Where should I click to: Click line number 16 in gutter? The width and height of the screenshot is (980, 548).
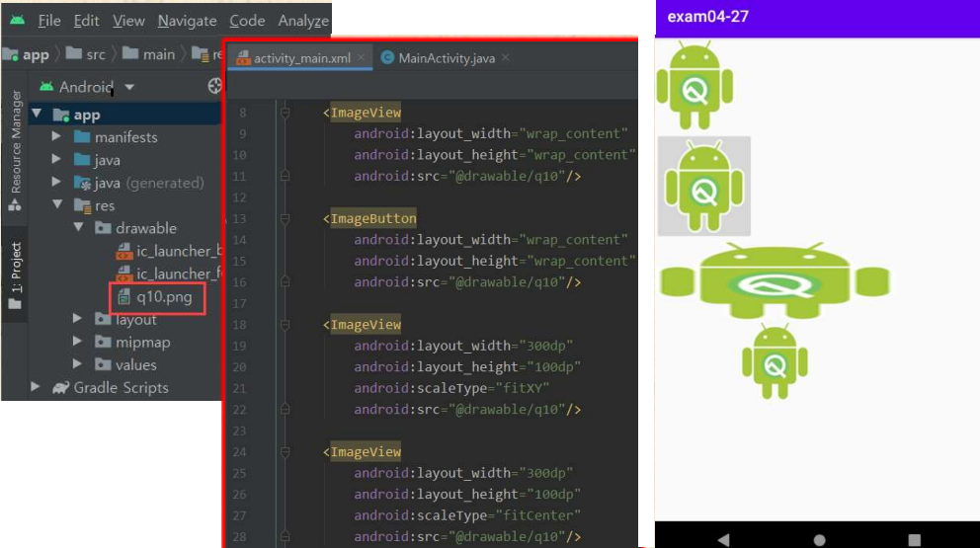[x=239, y=282]
